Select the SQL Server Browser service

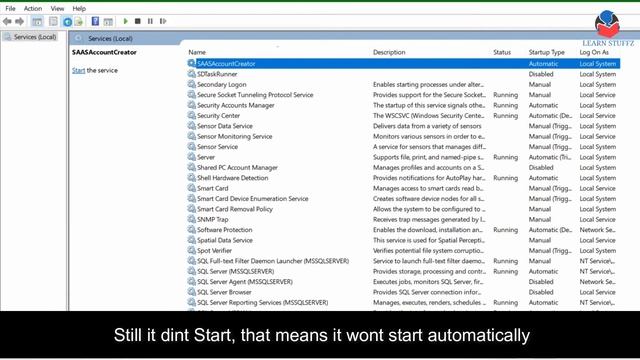[224, 292]
